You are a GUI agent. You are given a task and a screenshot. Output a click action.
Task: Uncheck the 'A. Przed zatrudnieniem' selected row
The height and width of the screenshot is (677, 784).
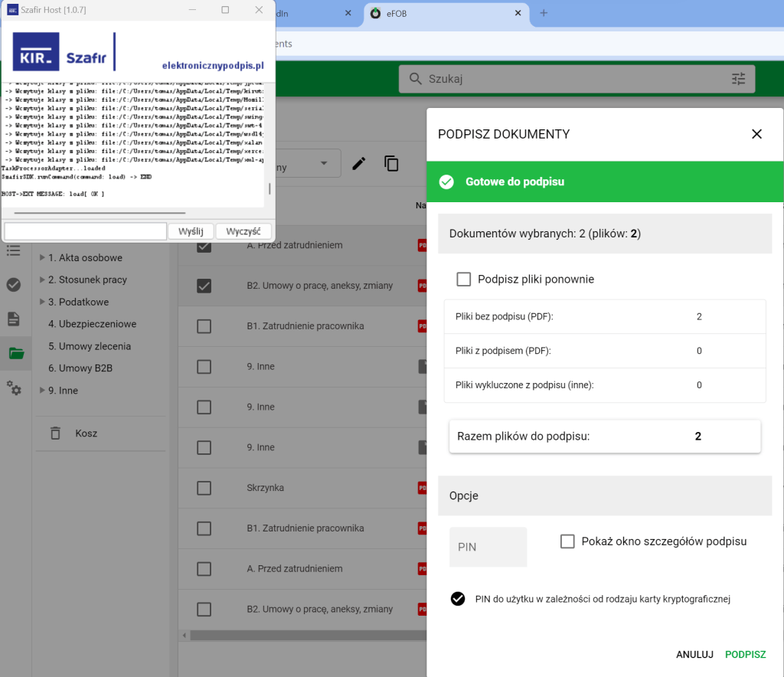coord(204,246)
